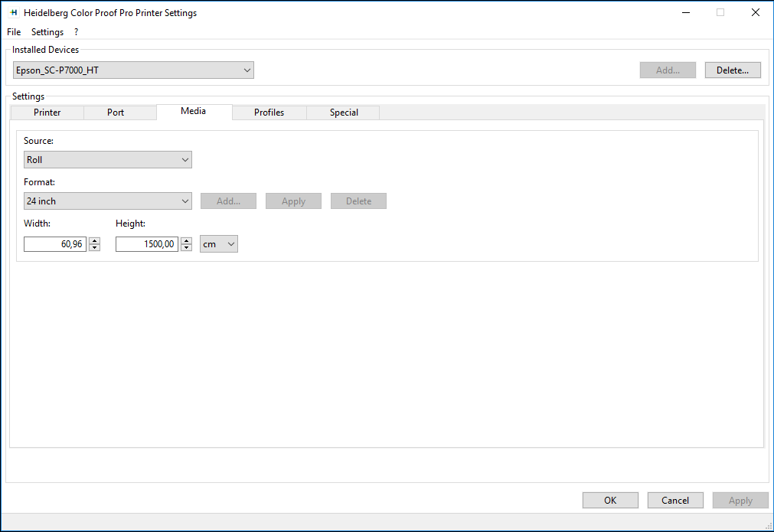Increase Width with the up arrow
This screenshot has height=532, width=774.
click(95, 241)
